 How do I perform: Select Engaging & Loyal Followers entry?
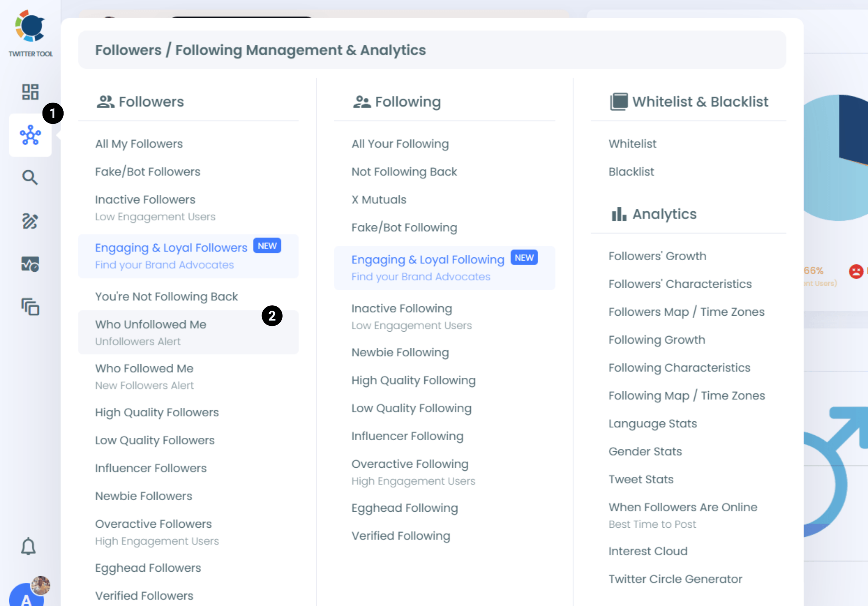(171, 247)
